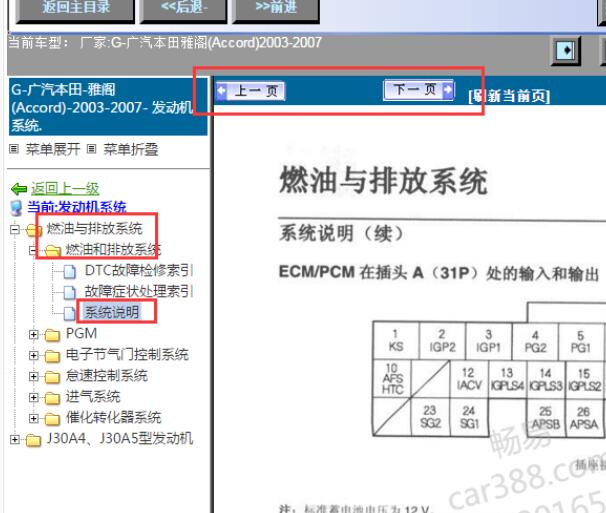The image size is (606, 513).
Task: Click 返回上一级 link
Action: [x=65, y=189]
